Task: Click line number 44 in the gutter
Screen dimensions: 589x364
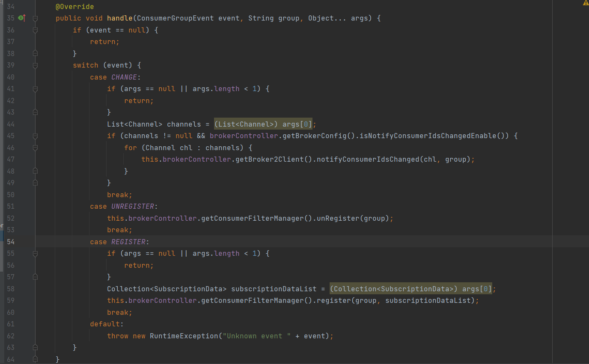Action: [x=10, y=124]
